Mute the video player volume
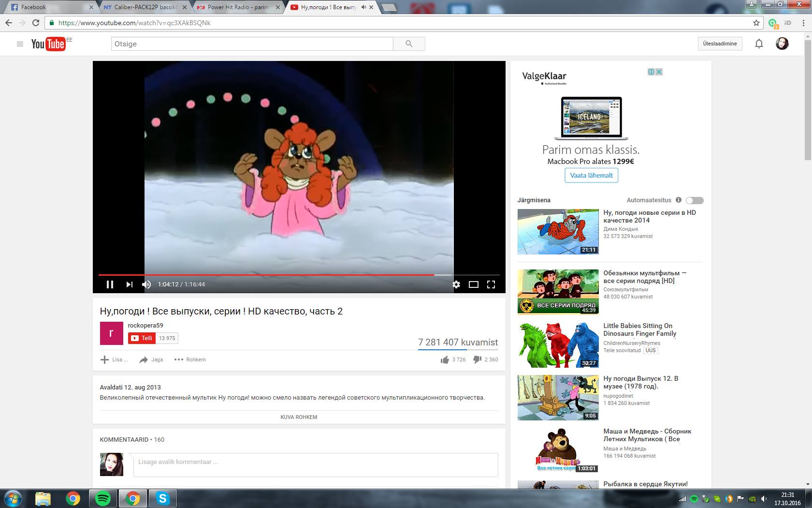Screen dimensions: 812x508 146,284
